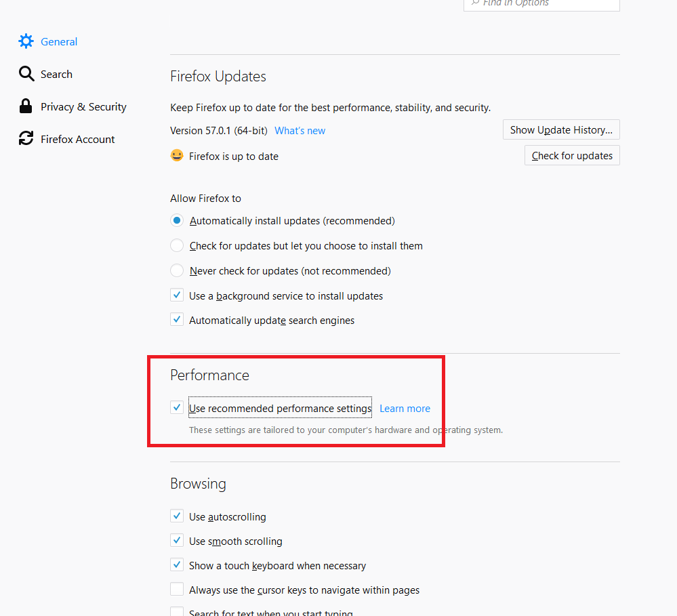Select Never check for updates option
Image resolution: width=677 pixels, height=616 pixels.
pos(177,270)
